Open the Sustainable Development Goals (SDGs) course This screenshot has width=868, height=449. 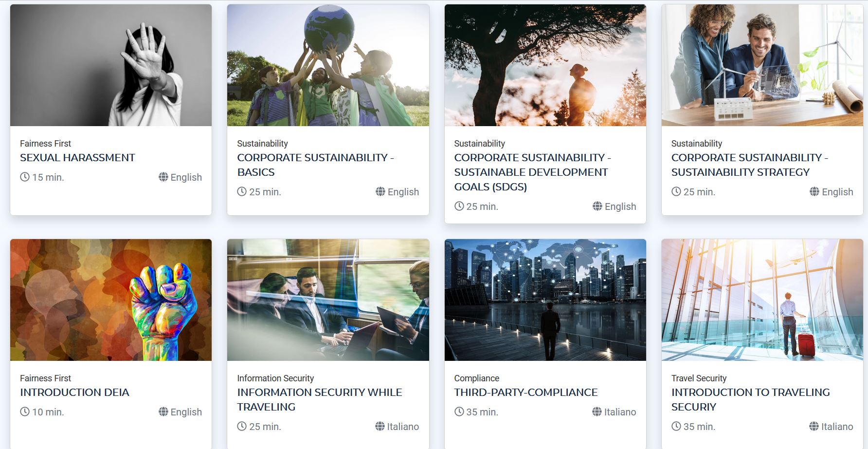pyautogui.click(x=533, y=172)
